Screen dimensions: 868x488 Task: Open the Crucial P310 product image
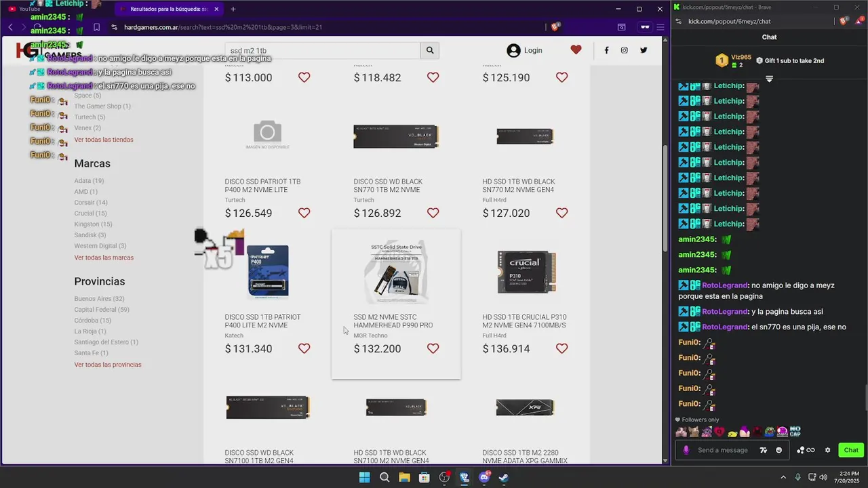(x=525, y=271)
